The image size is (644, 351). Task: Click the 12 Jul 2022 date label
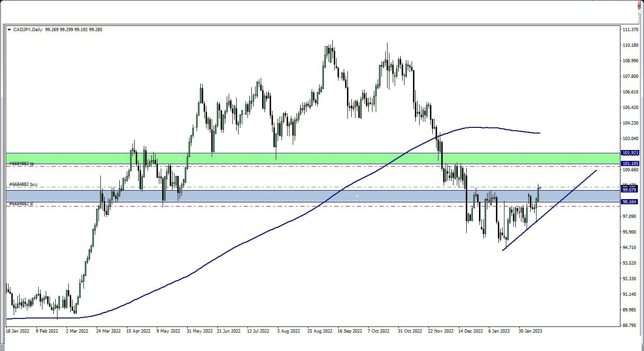click(259, 331)
